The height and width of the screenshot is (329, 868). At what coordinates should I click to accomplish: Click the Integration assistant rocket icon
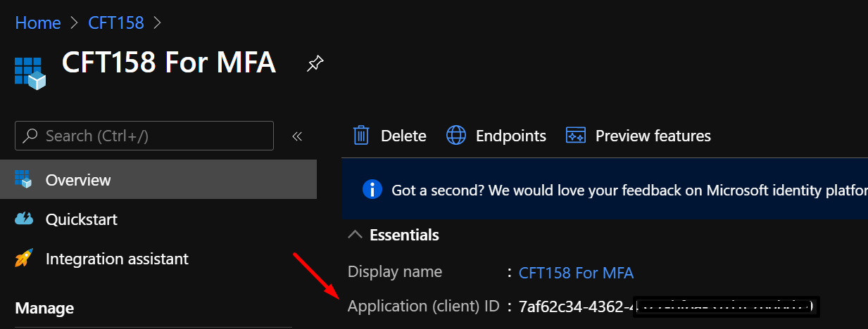24,258
